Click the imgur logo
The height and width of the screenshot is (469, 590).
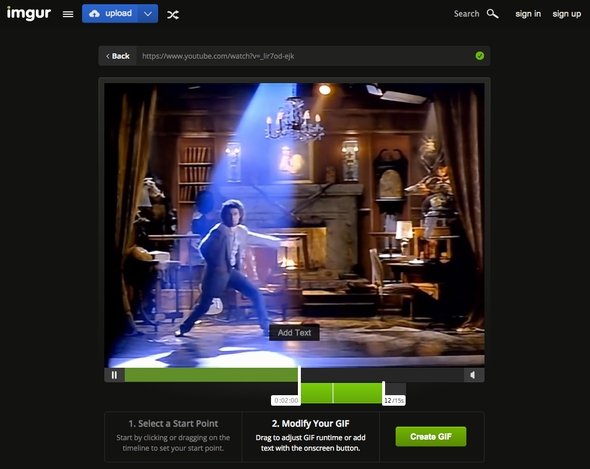tap(29, 13)
